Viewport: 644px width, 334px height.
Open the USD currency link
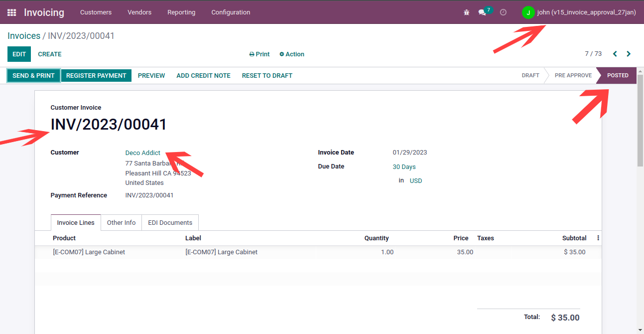tap(416, 181)
